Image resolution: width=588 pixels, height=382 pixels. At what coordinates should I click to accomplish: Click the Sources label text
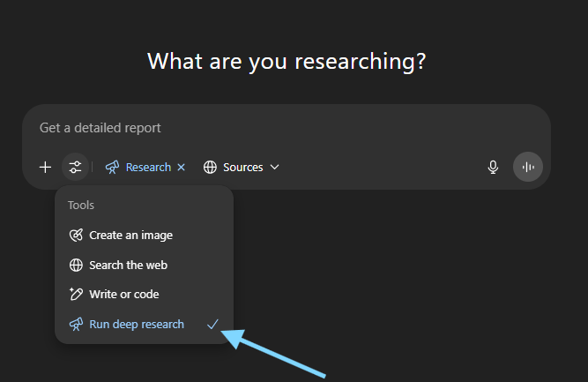click(x=243, y=168)
